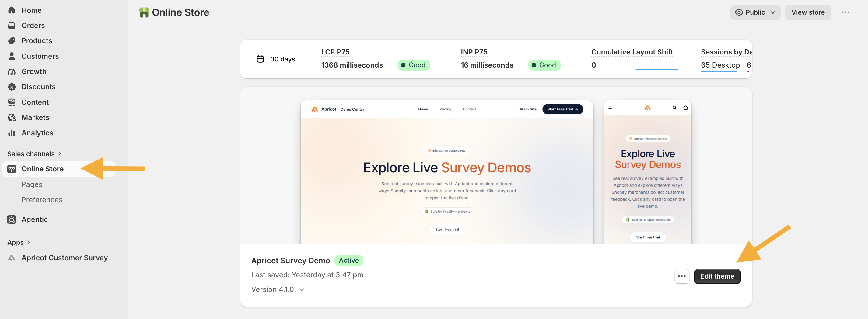Open Products in the sidebar

click(37, 41)
